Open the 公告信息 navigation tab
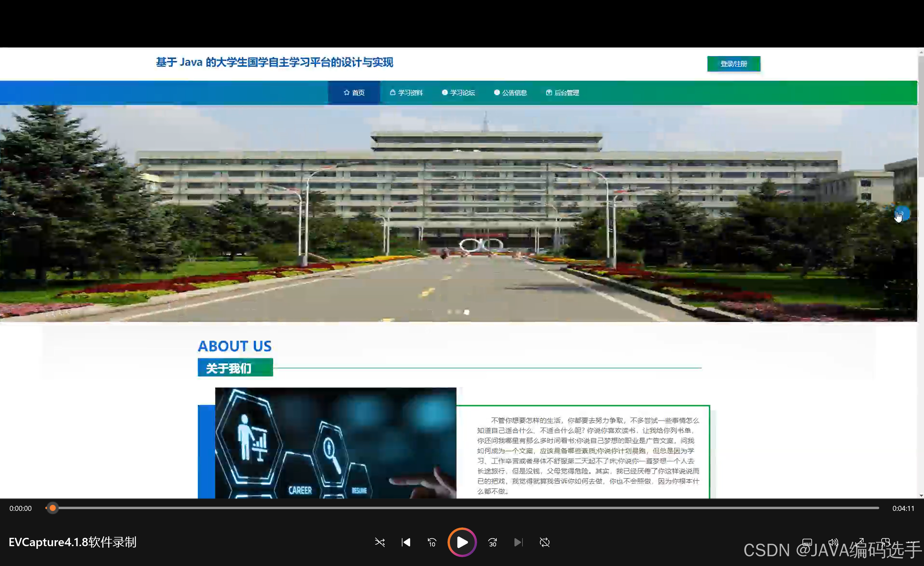The width and height of the screenshot is (924, 566). (510, 93)
